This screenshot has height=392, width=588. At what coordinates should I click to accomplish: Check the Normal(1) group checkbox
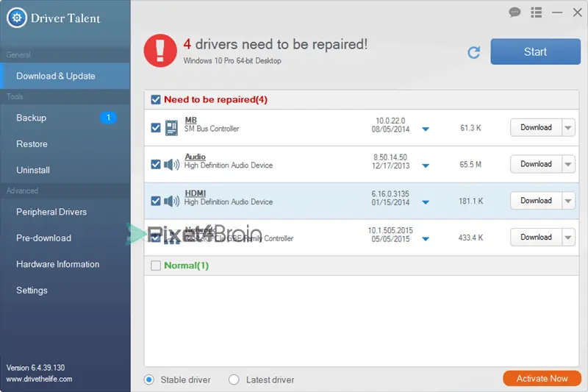click(x=156, y=266)
